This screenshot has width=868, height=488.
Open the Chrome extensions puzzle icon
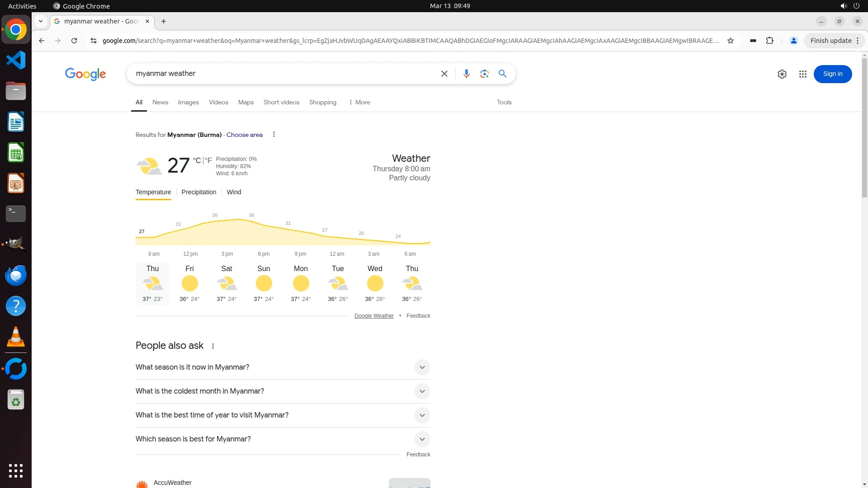tap(769, 41)
